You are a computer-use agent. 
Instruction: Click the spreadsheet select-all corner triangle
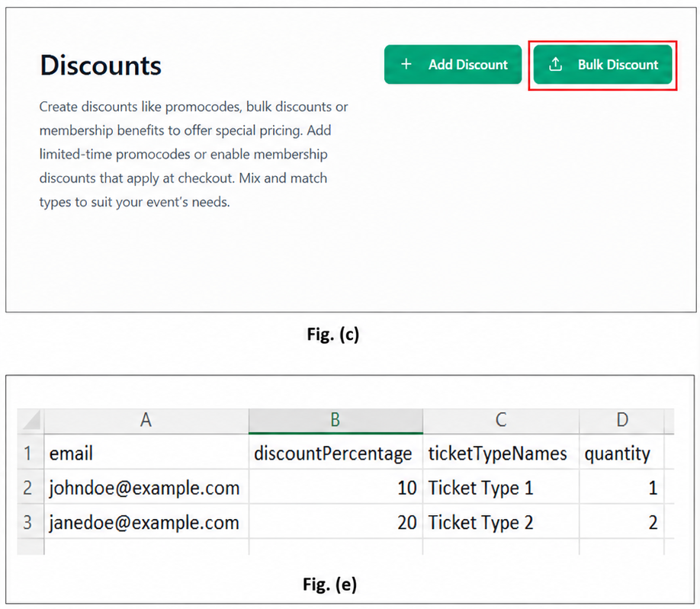[31, 420]
